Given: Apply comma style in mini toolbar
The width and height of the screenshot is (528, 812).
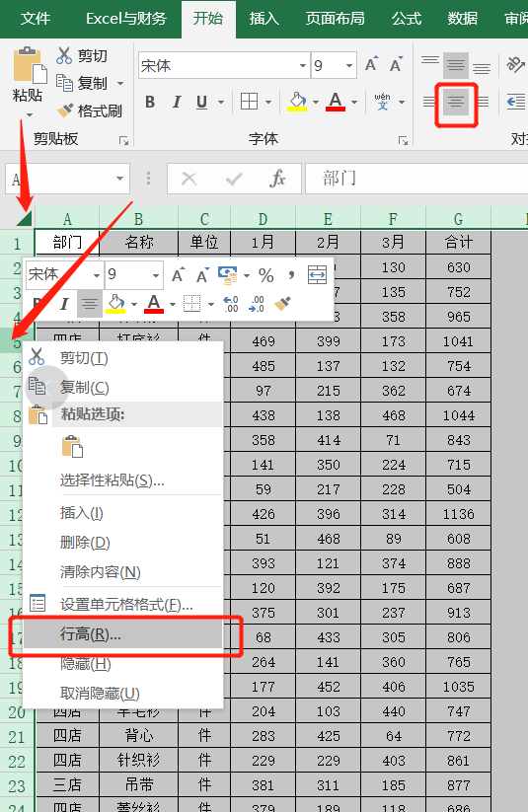Looking at the screenshot, I should coord(291,275).
